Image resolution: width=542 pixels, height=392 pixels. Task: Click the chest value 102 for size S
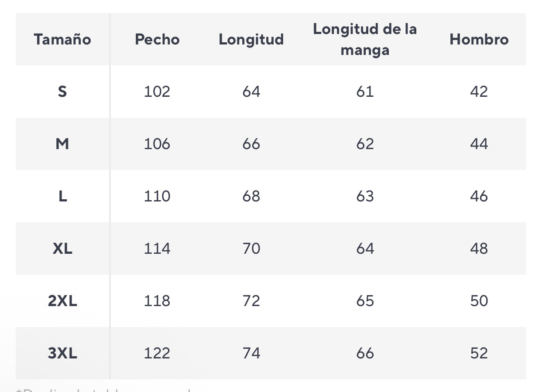157,92
